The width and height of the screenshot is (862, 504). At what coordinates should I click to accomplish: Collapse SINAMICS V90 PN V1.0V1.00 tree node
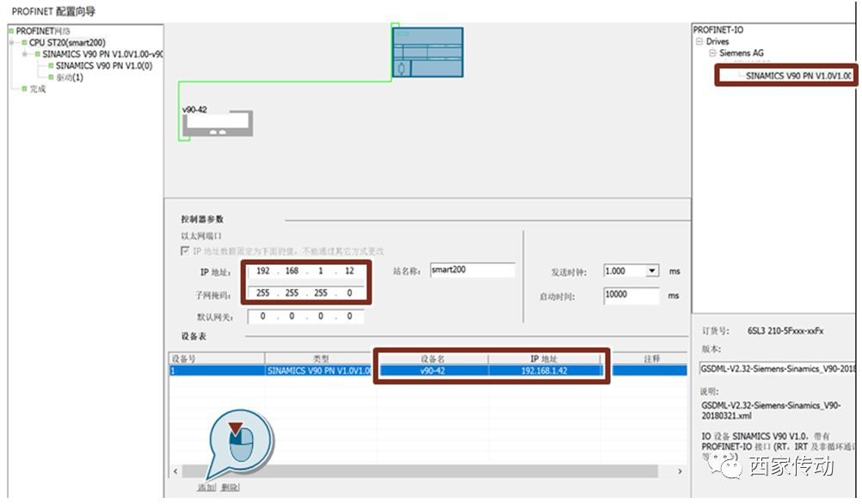(25, 54)
